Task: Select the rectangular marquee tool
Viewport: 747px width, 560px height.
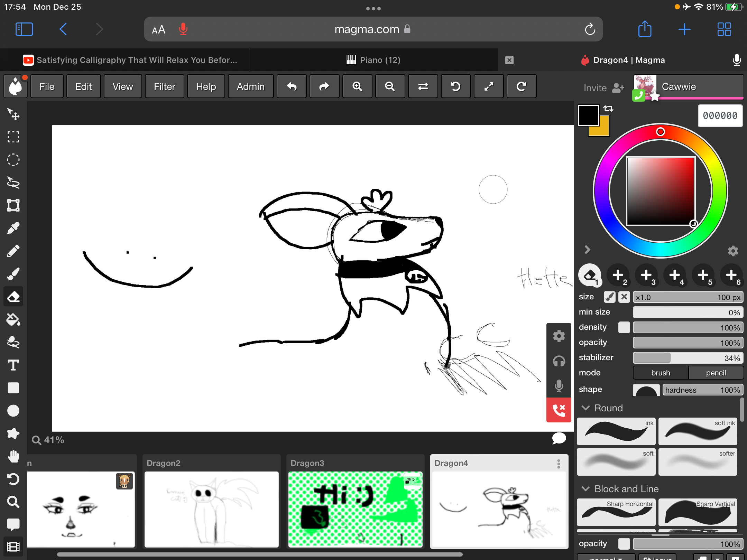Action: coord(13,137)
